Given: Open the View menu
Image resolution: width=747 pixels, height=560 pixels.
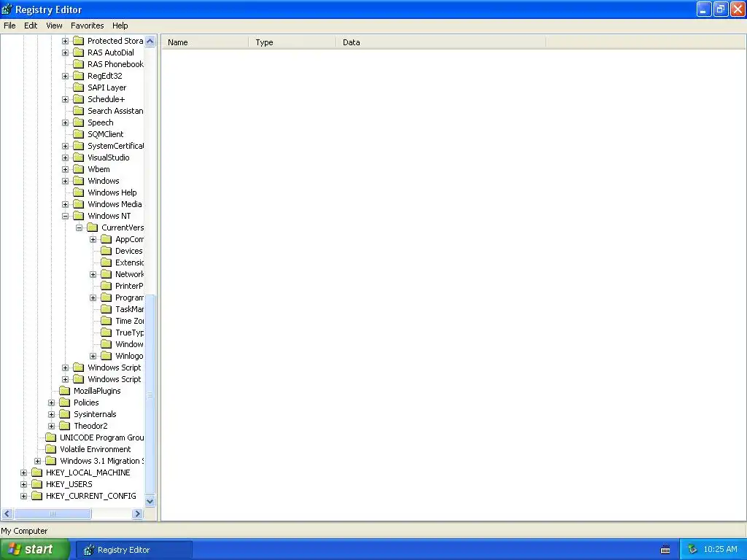Looking at the screenshot, I should click(x=54, y=26).
